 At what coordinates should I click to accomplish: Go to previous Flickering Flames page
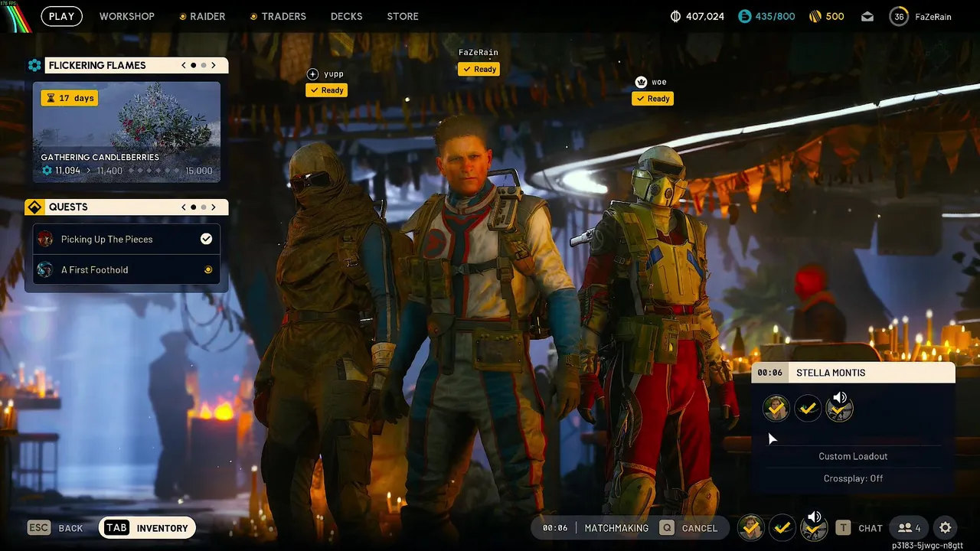[x=184, y=66]
